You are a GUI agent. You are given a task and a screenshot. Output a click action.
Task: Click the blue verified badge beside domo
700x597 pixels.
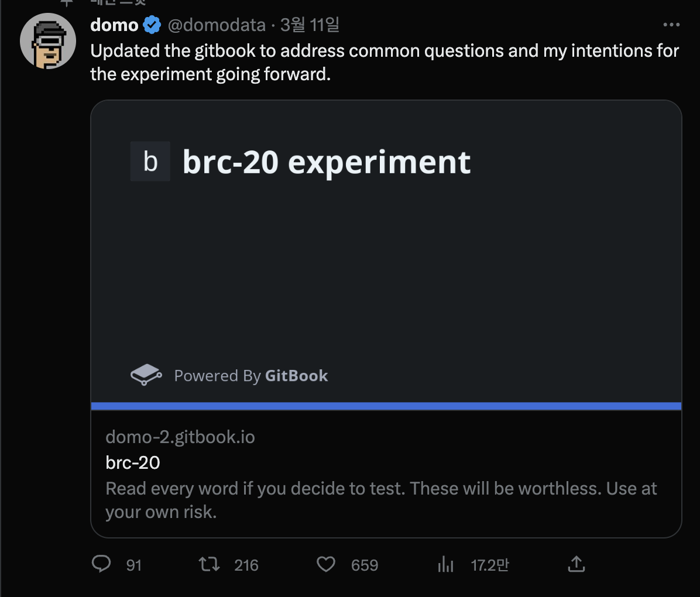pyautogui.click(x=152, y=25)
